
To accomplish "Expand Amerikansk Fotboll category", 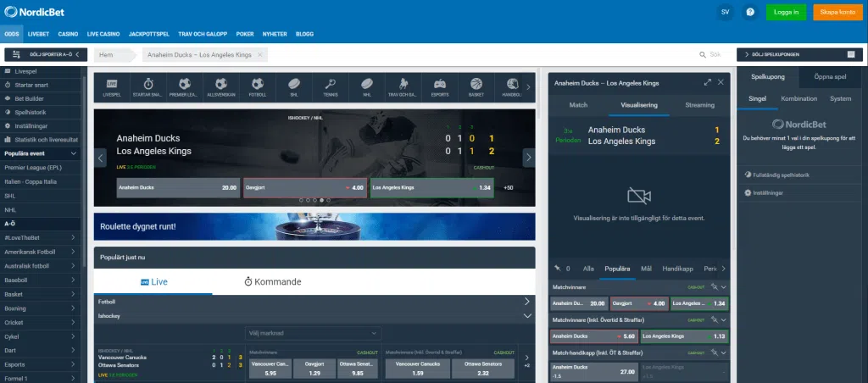I will click(x=73, y=252).
